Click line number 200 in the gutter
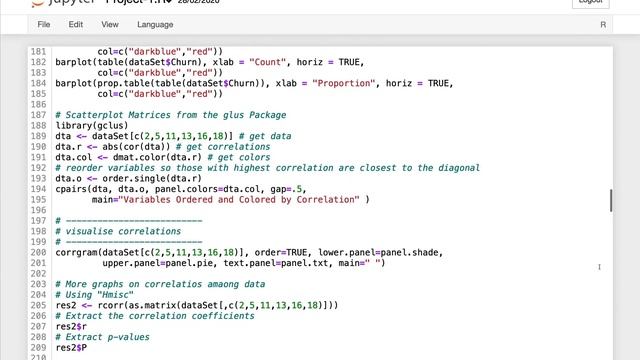 (x=38, y=253)
